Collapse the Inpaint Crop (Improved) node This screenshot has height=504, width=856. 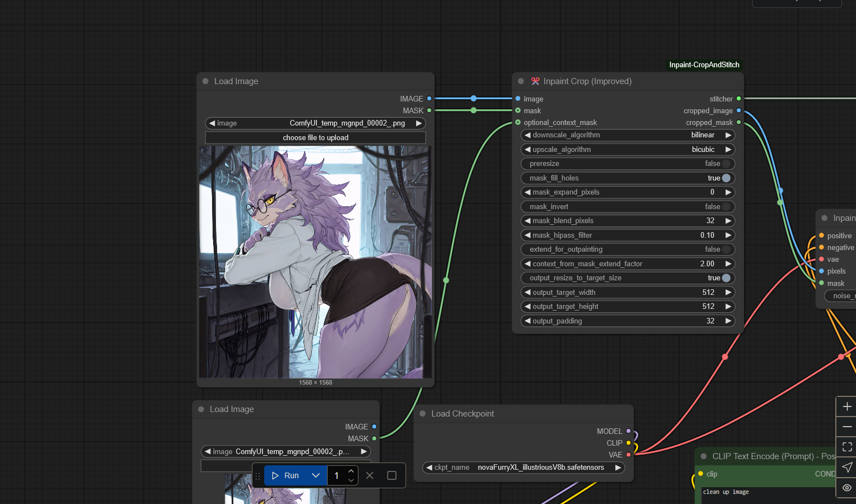click(521, 81)
